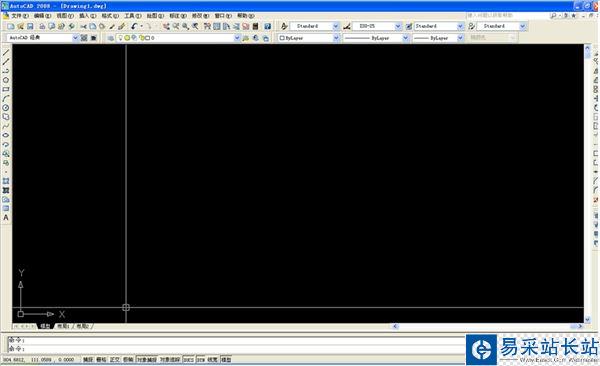Click the QuickCalc calculator icon
Image resolution: width=600 pixels, height=366 pixels.
256,26
